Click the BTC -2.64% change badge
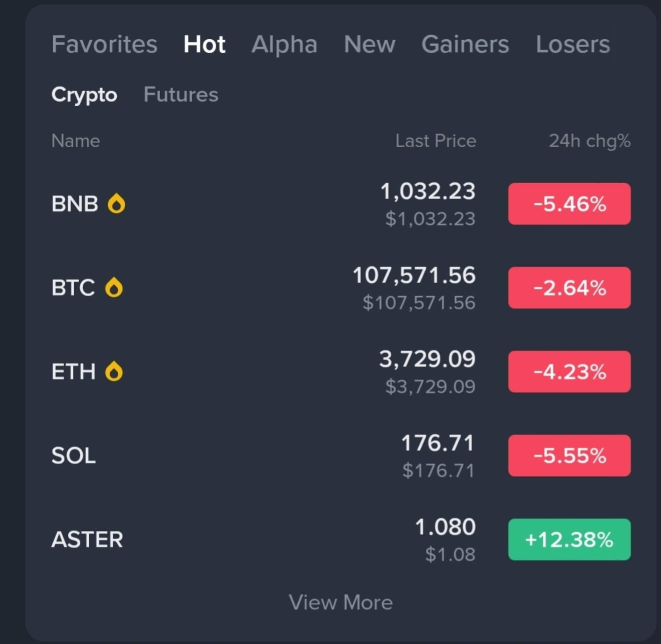 (x=569, y=288)
